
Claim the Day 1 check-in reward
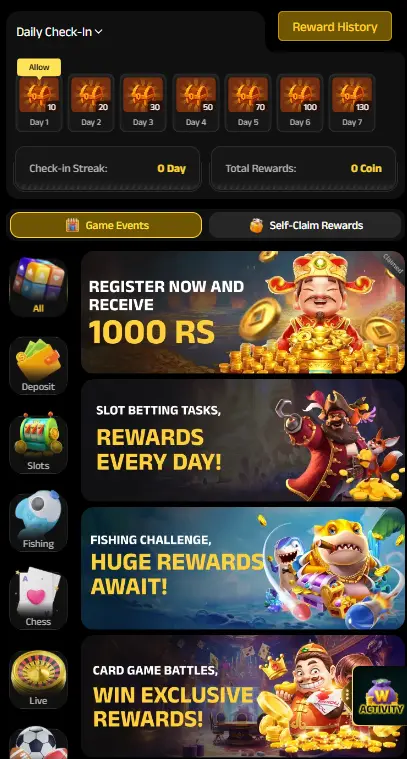click(x=39, y=103)
